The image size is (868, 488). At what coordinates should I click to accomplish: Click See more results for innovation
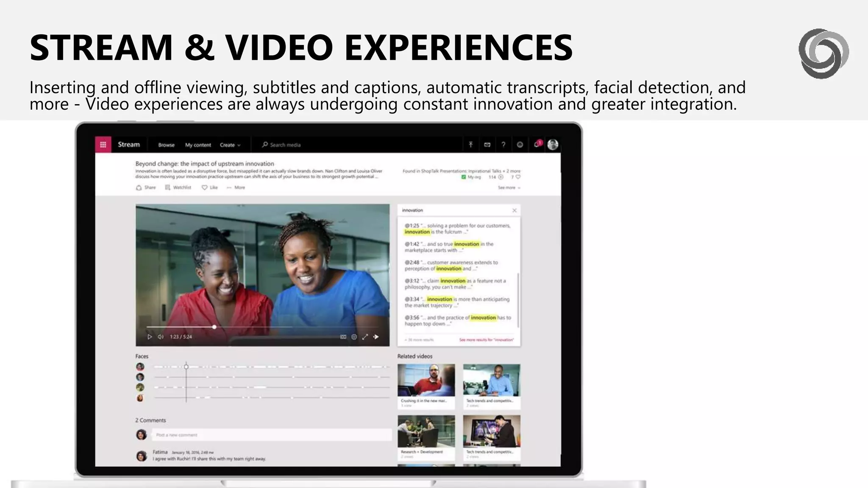pyautogui.click(x=487, y=340)
